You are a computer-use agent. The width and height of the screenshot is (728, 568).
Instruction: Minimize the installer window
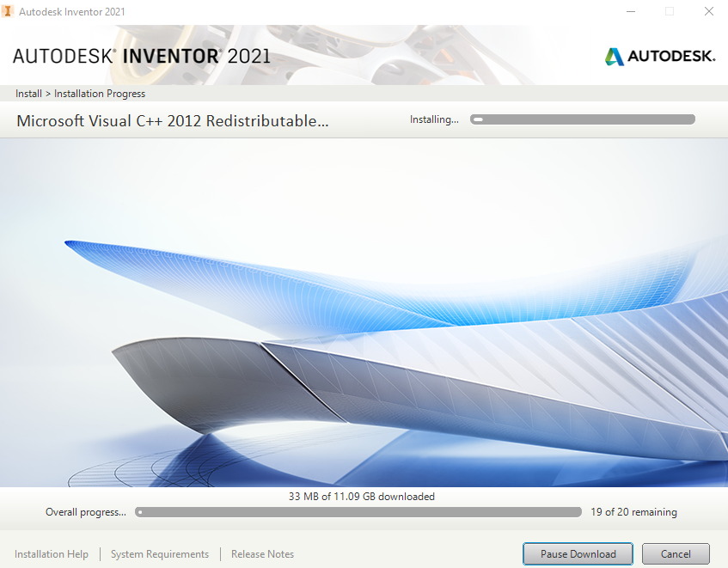[x=630, y=11]
